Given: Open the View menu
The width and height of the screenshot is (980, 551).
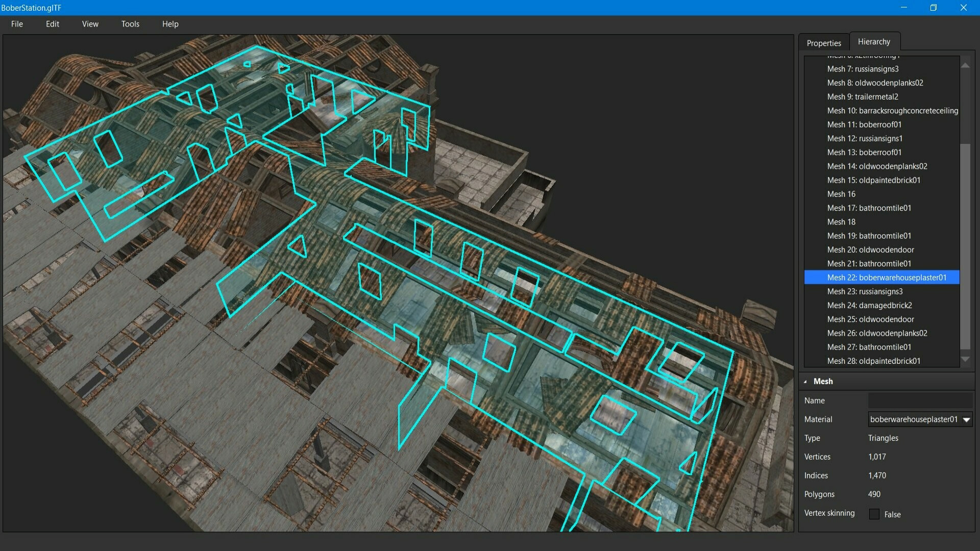Looking at the screenshot, I should click(x=90, y=23).
